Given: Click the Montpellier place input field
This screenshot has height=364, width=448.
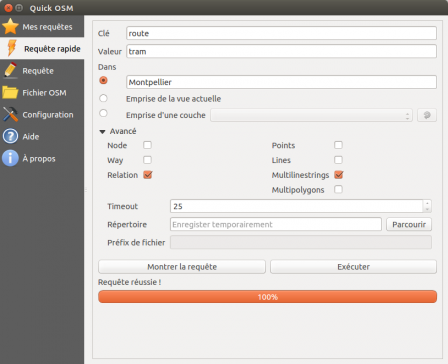Looking at the screenshot, I should pyautogui.click(x=281, y=82).
